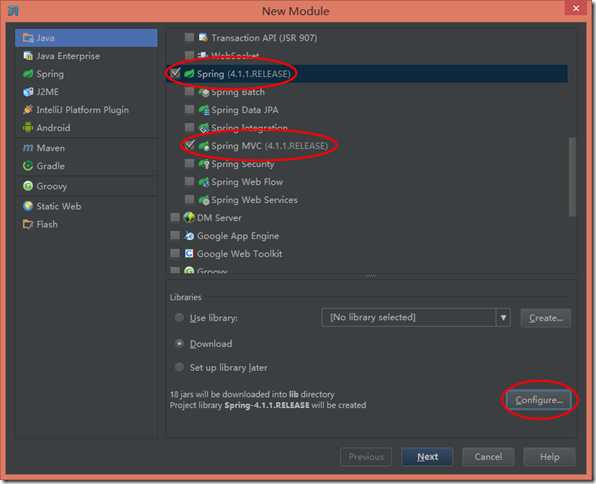Enable the Transaction API (JSR 907) checkbox

(x=189, y=37)
